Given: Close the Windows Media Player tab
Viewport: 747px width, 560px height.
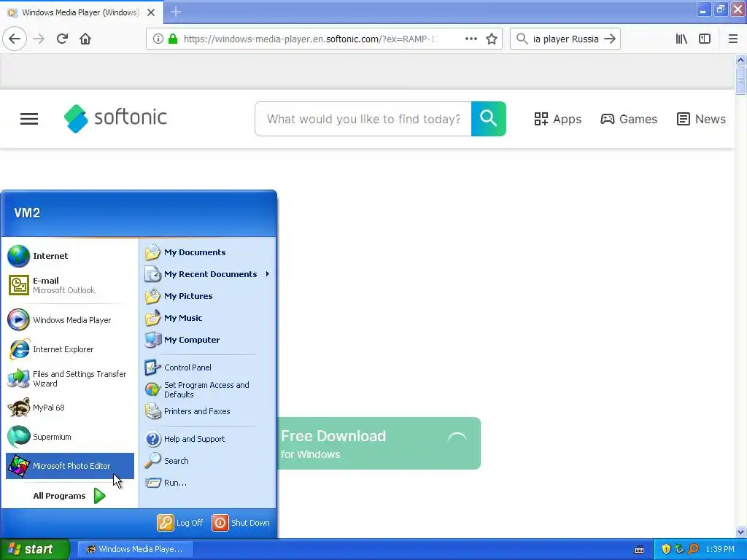Looking at the screenshot, I should (151, 12).
